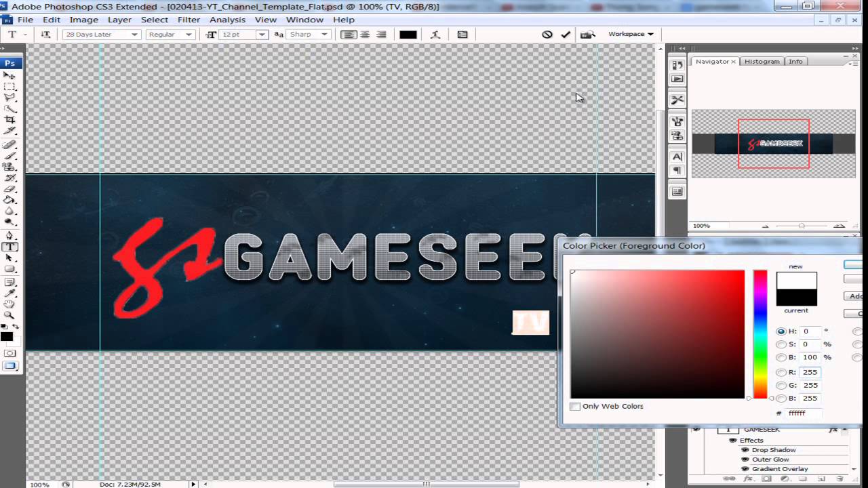The width and height of the screenshot is (868, 488).
Task: Hide the Drop Shadow effect
Action: tap(745, 450)
